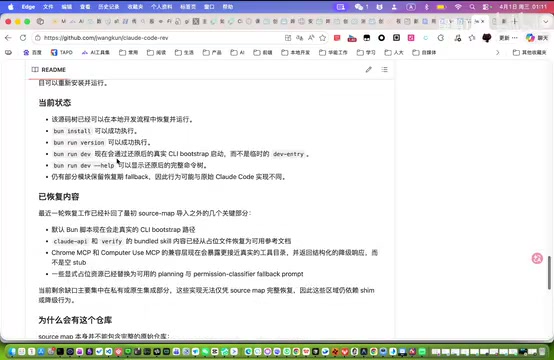The width and height of the screenshot is (554, 360).
Task: Click the 更新 button in toolbar
Action: [504, 38]
